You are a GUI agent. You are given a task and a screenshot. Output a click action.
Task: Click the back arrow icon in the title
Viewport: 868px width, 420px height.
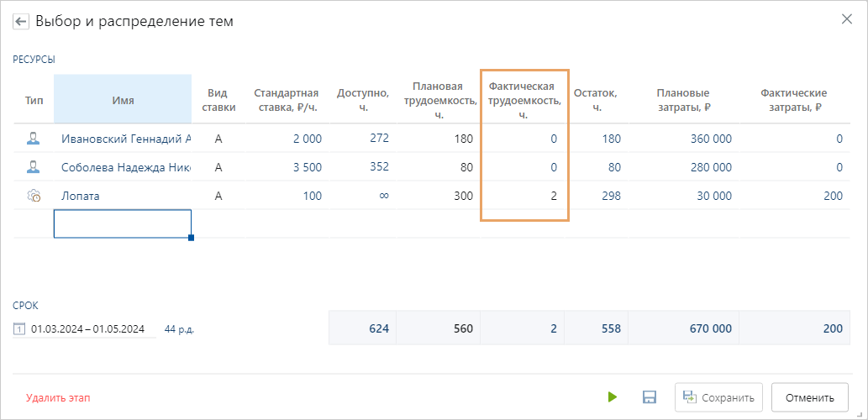click(21, 21)
